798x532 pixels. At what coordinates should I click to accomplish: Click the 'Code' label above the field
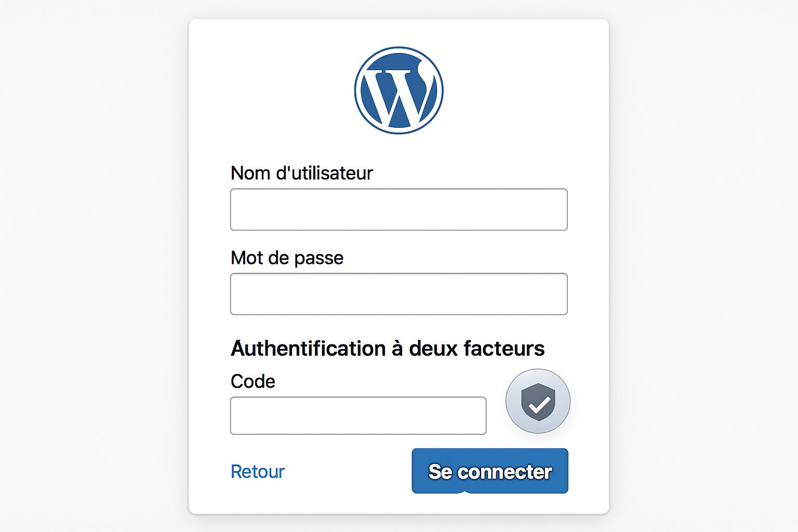[x=252, y=381]
